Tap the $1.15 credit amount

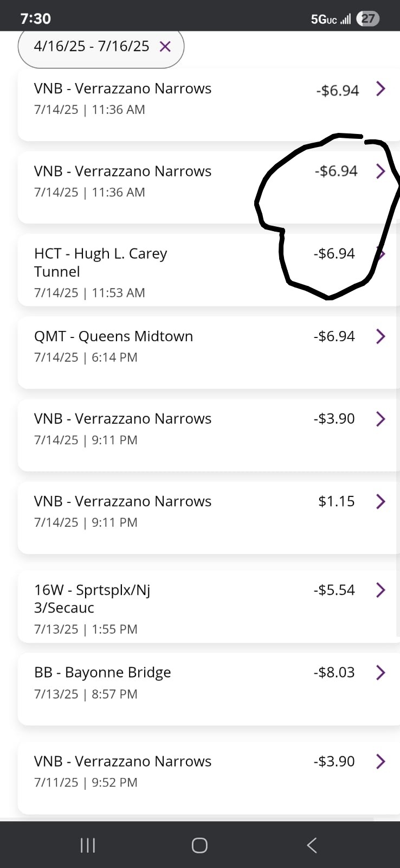336,501
